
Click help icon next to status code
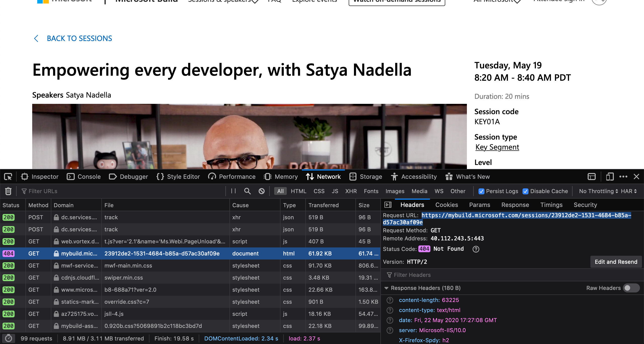pyautogui.click(x=476, y=249)
